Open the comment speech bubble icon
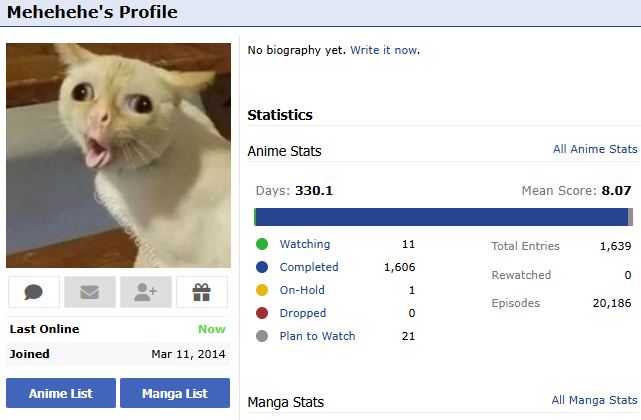This screenshot has height=420, width=641. point(34,292)
